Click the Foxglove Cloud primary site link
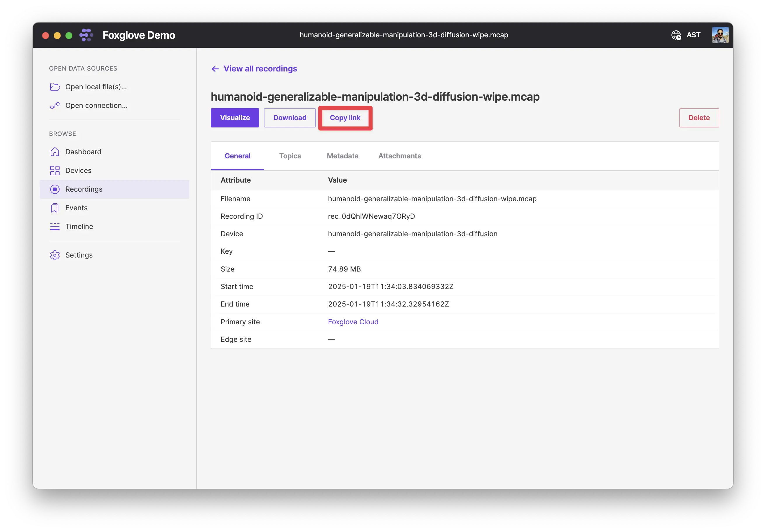 (352, 321)
